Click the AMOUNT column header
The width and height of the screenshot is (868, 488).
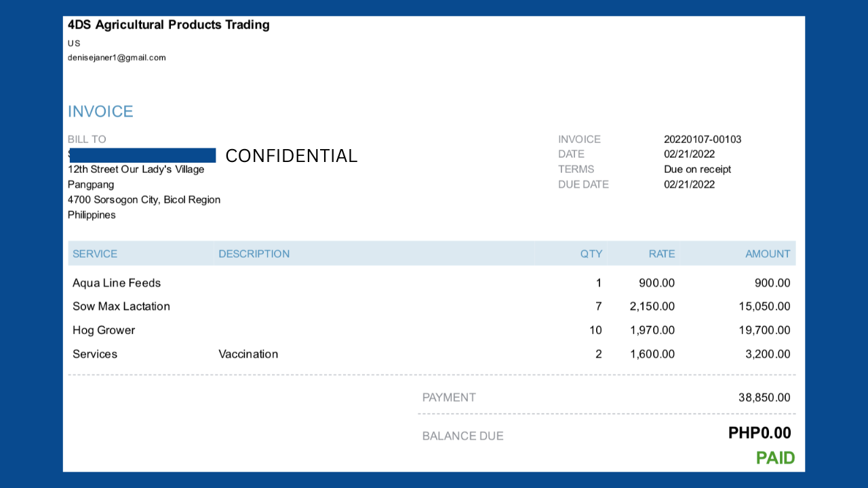click(x=768, y=254)
